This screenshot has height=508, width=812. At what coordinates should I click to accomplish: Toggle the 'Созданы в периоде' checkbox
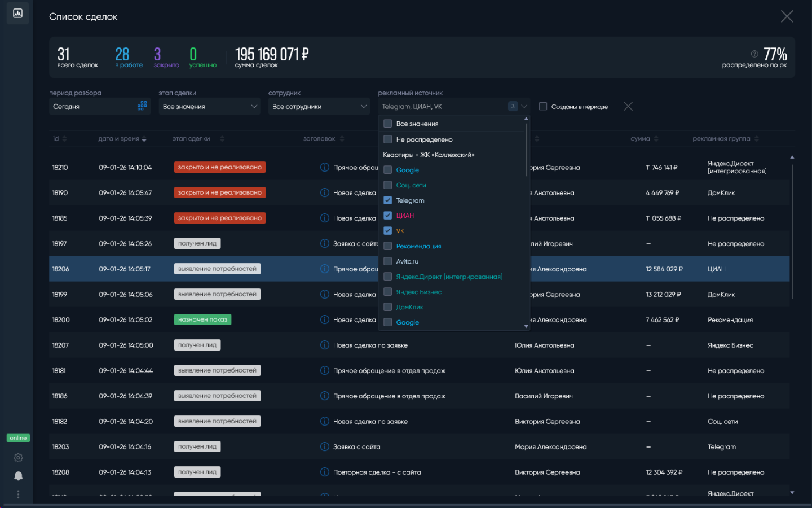(543, 106)
